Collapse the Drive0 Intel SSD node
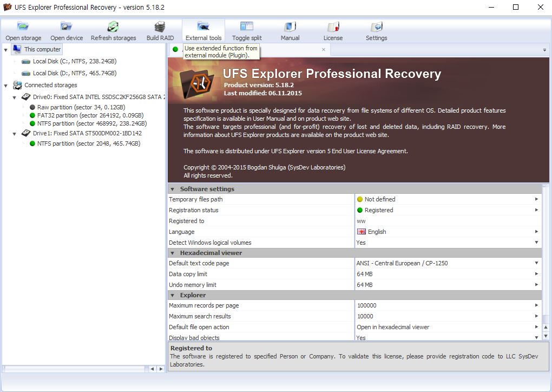Viewport: 552px width, 392px height. [x=15, y=97]
